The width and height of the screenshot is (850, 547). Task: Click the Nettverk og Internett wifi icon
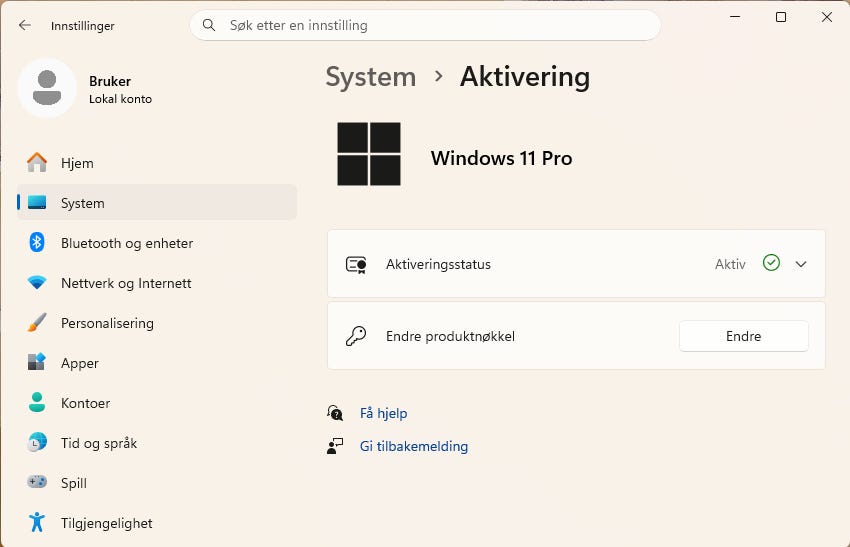point(37,283)
